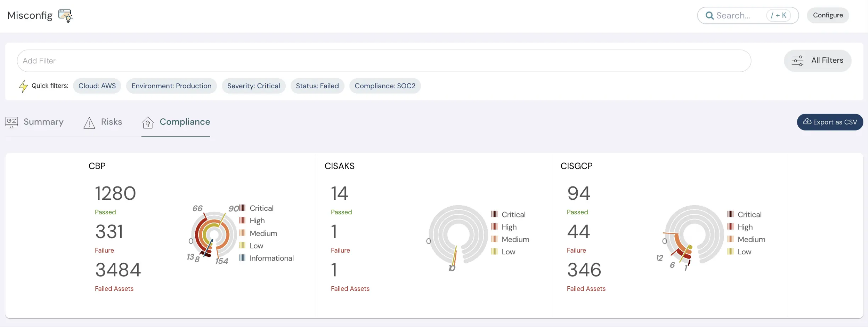This screenshot has height=327, width=868.
Task: Click the monitor icon next to Summary
Action: click(11, 122)
